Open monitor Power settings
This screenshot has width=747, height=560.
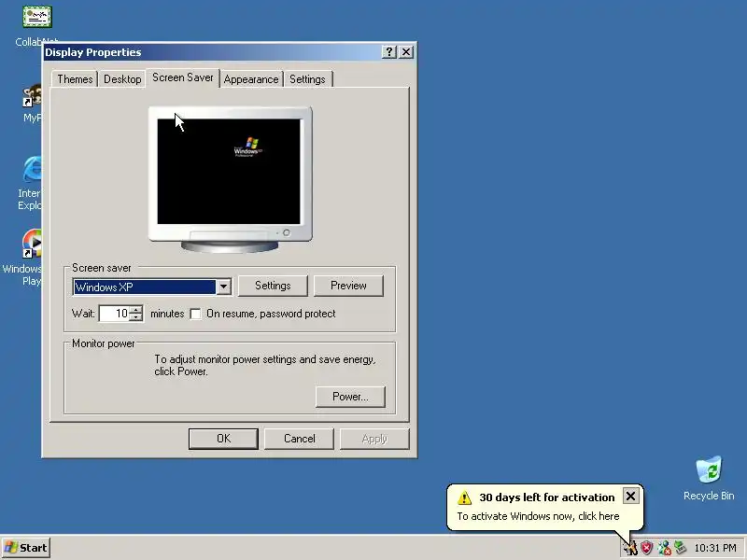point(350,397)
